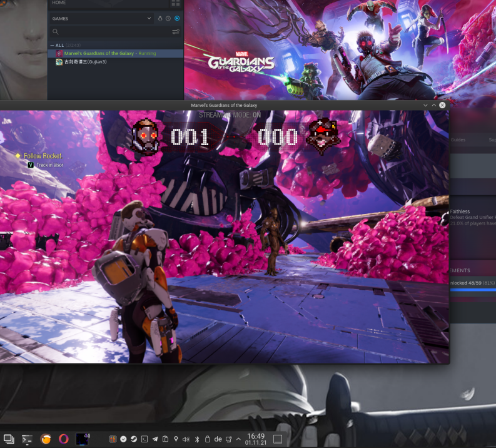Select the Gujian3 game entry
Screen dimensions: 496x448
[x=116, y=62]
